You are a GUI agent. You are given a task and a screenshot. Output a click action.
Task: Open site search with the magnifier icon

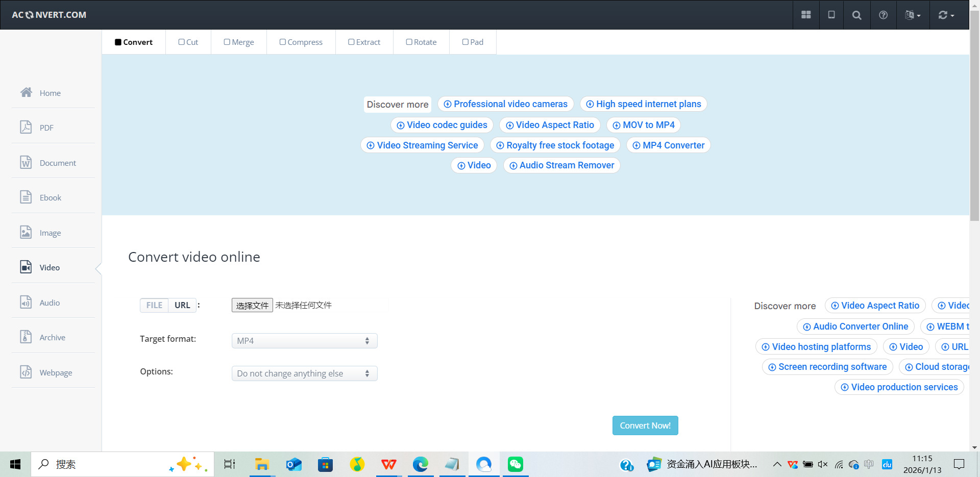857,15
